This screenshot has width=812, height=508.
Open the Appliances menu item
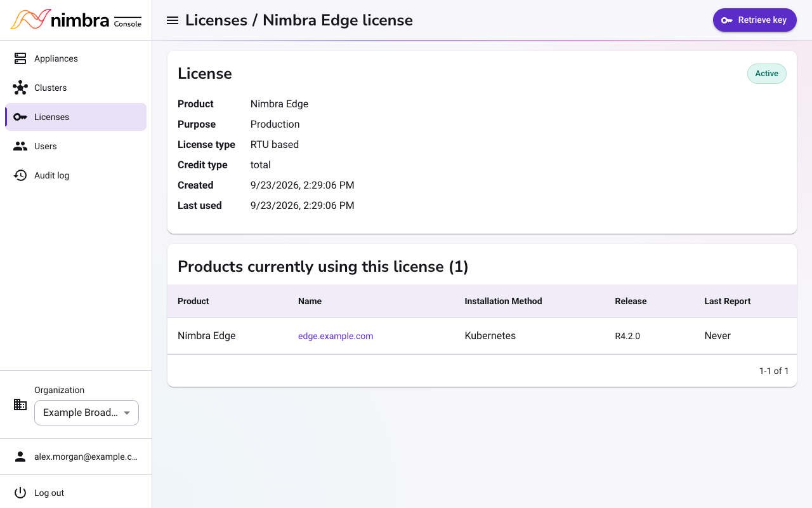76,58
